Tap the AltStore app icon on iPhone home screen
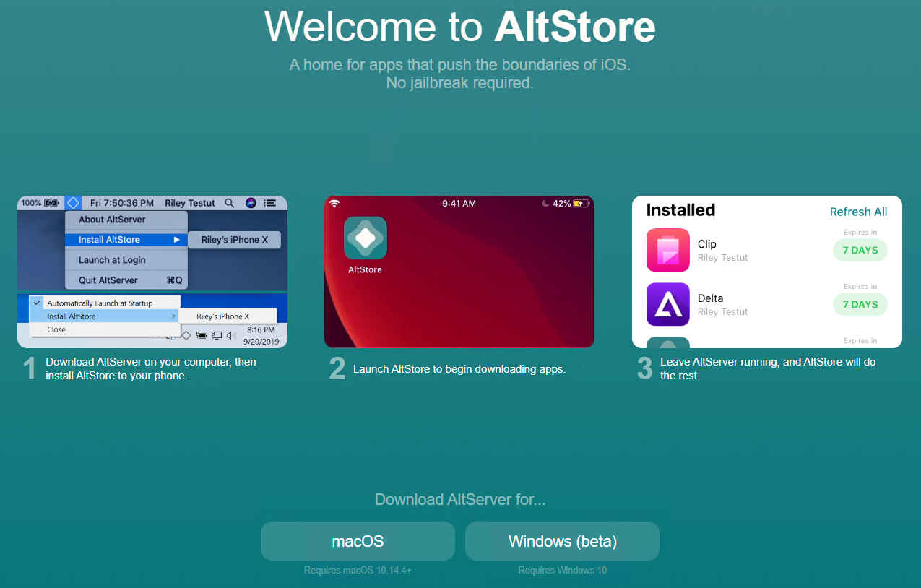 (x=365, y=238)
